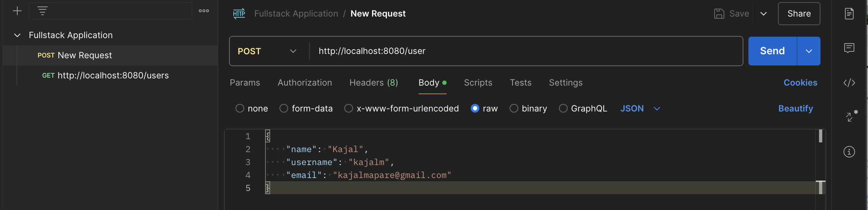Select the GraphQL body radio button
The height and width of the screenshot is (210, 868).
click(x=563, y=108)
